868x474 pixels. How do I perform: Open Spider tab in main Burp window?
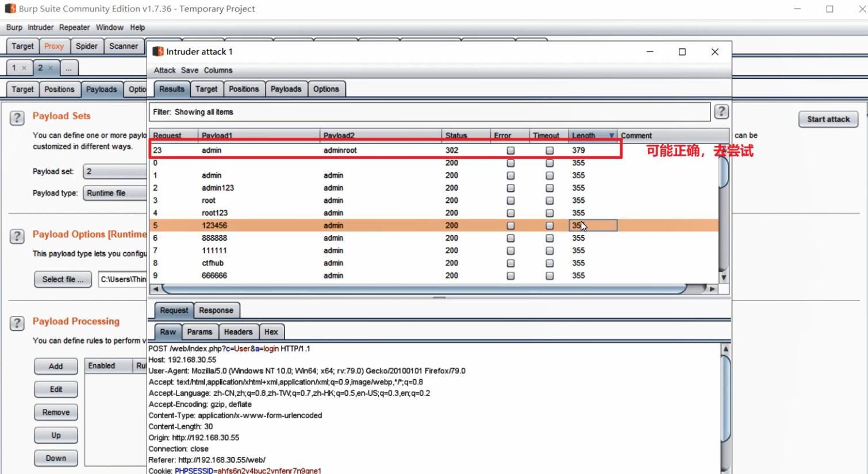87,46
